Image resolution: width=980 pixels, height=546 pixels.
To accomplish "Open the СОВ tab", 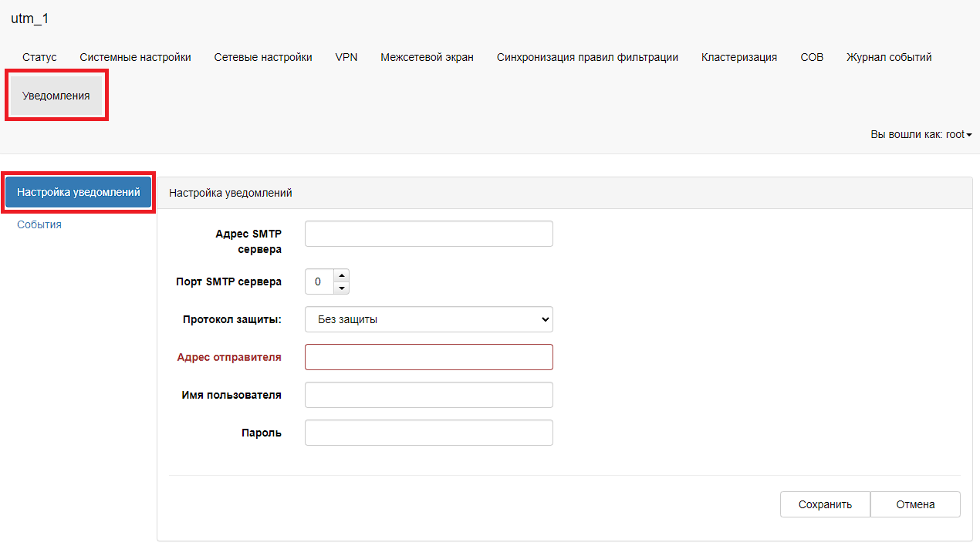I will pos(812,57).
